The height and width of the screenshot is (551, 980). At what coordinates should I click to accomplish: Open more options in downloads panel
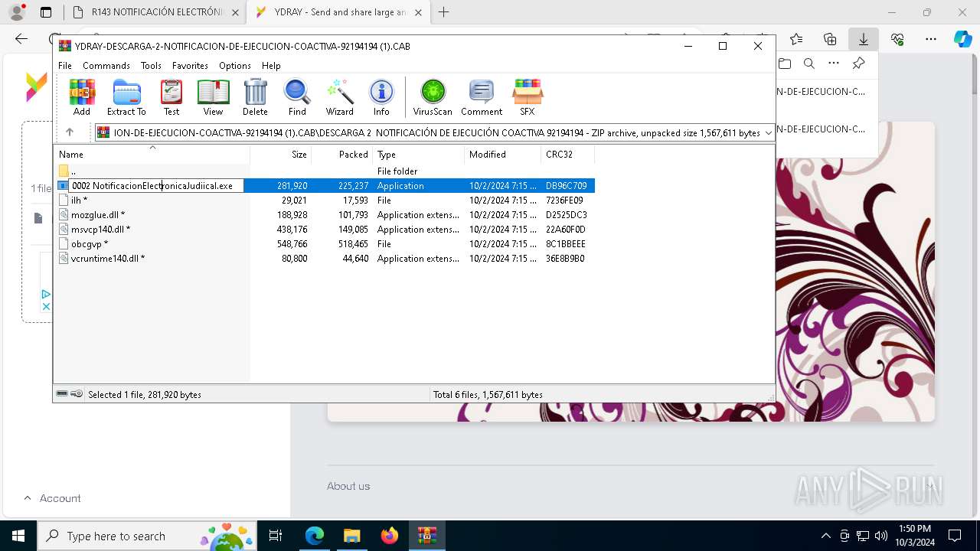(834, 64)
